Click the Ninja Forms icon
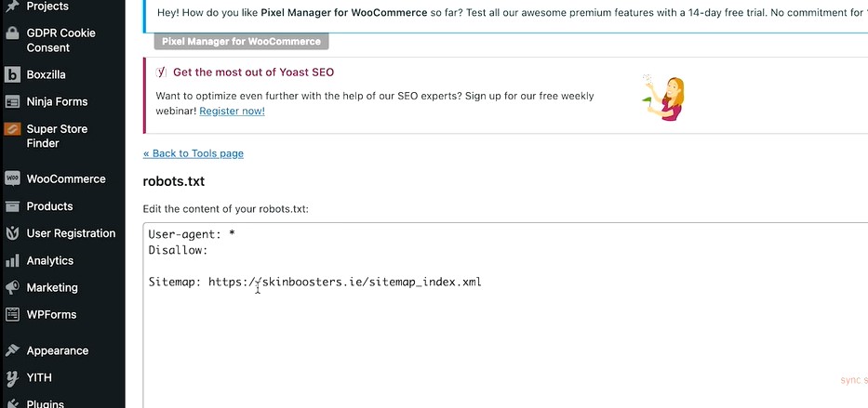The image size is (868, 408). 12,102
